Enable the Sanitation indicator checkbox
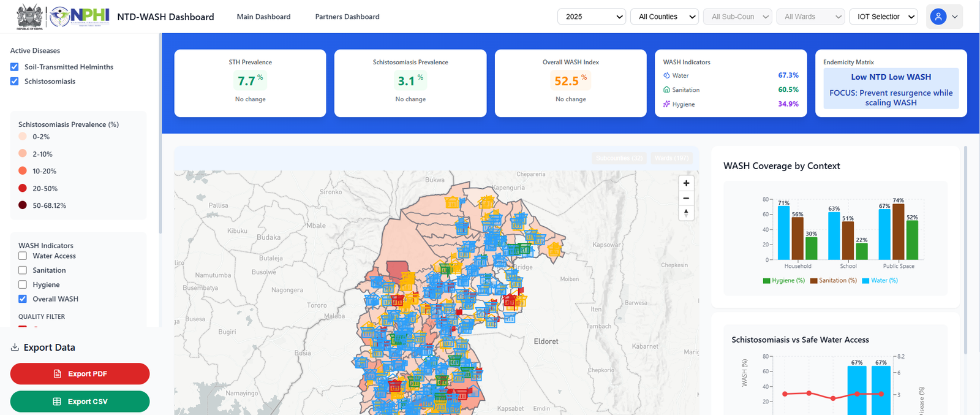The image size is (980, 415). (23, 270)
